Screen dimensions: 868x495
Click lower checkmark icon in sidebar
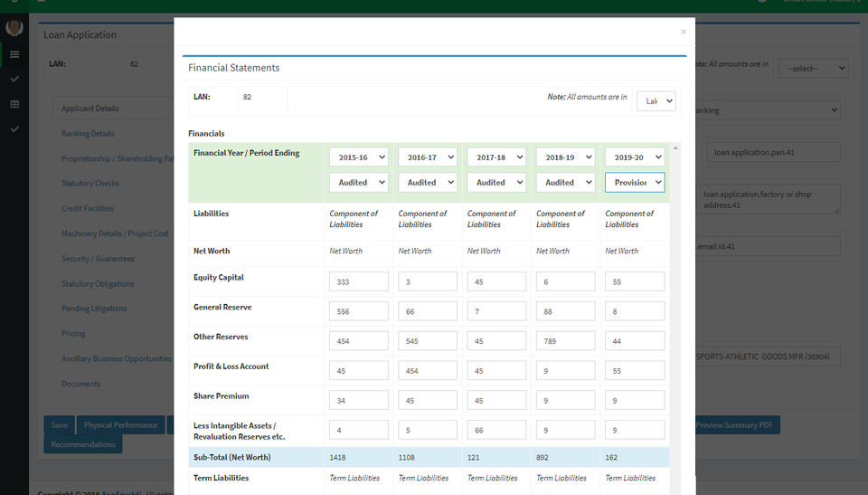coord(15,129)
